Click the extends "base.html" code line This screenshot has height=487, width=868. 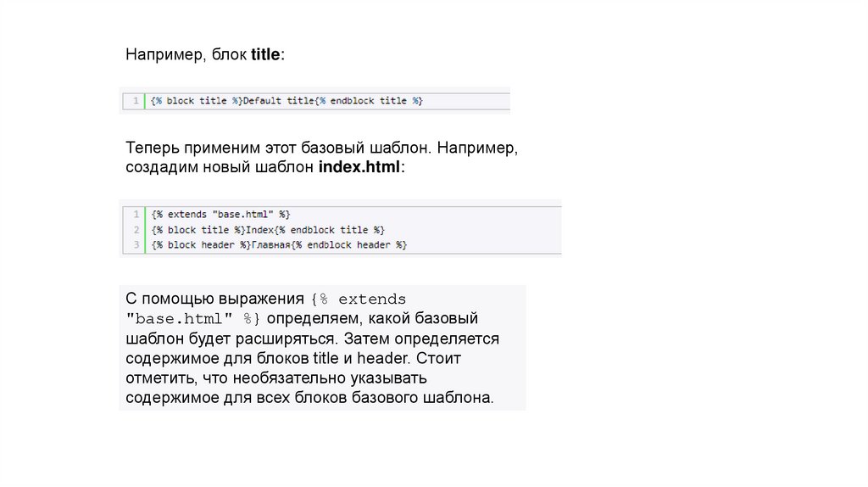pos(221,215)
